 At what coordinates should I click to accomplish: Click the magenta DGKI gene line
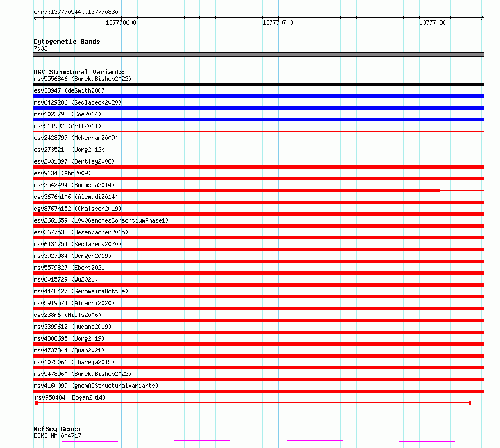coord(258,441)
